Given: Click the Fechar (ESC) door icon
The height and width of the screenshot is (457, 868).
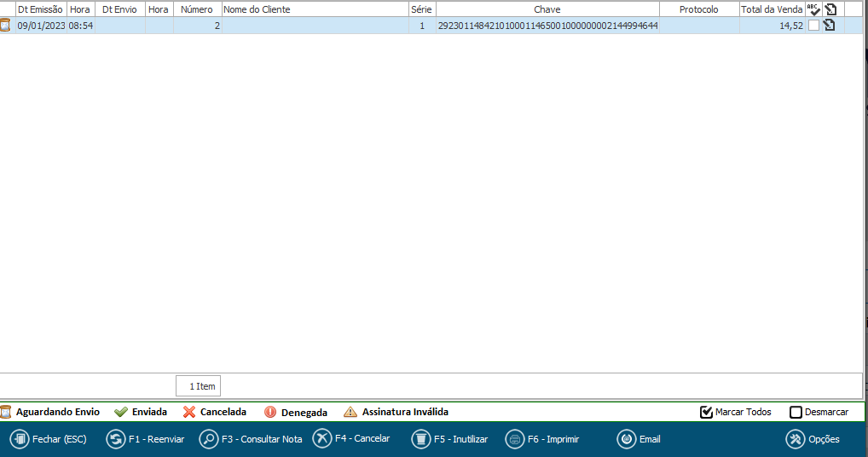Looking at the screenshot, I should tap(20, 439).
